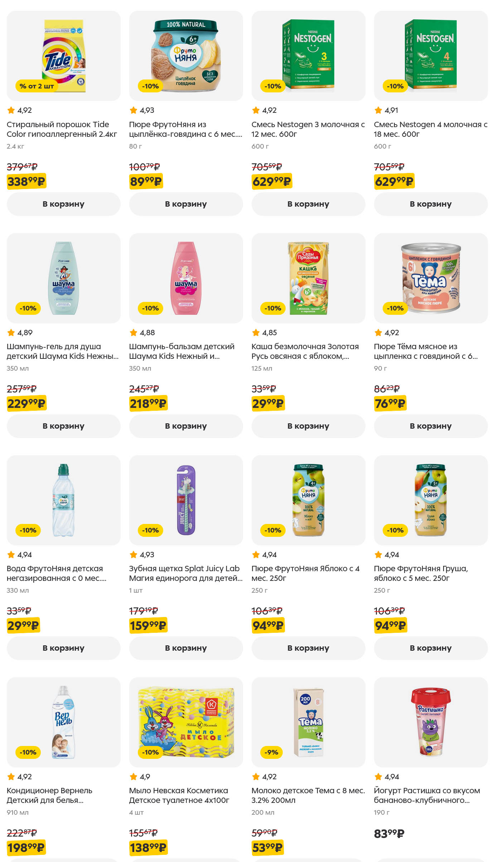Open the ФрутоНяня baby water title link

click(56, 573)
